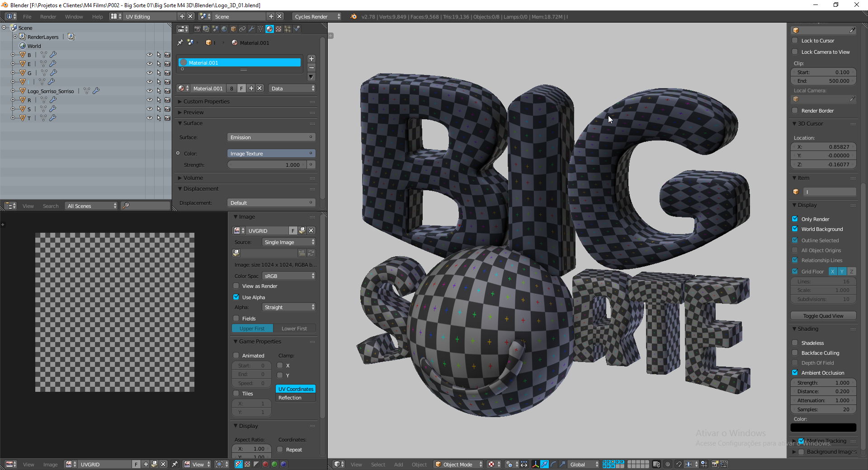Image resolution: width=868 pixels, height=470 pixels.
Task: Open the 3D viewport Add menu
Action: pyautogui.click(x=398, y=465)
